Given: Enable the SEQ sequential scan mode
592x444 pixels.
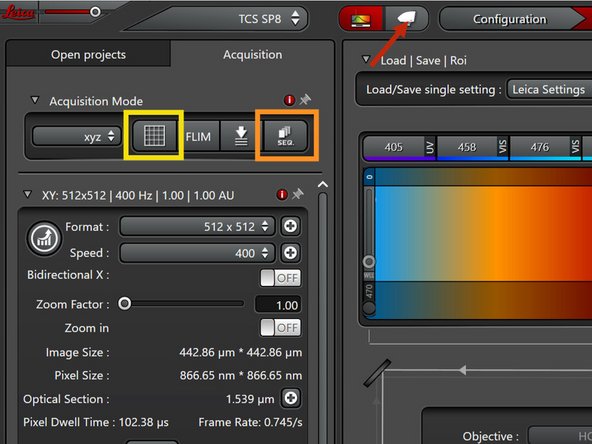Looking at the screenshot, I should [285, 136].
